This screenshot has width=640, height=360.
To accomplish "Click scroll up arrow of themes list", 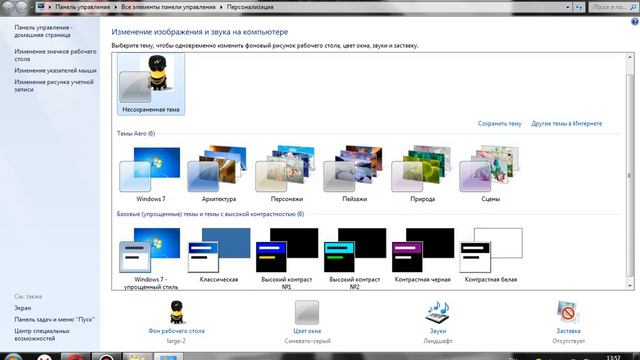I will [630, 58].
